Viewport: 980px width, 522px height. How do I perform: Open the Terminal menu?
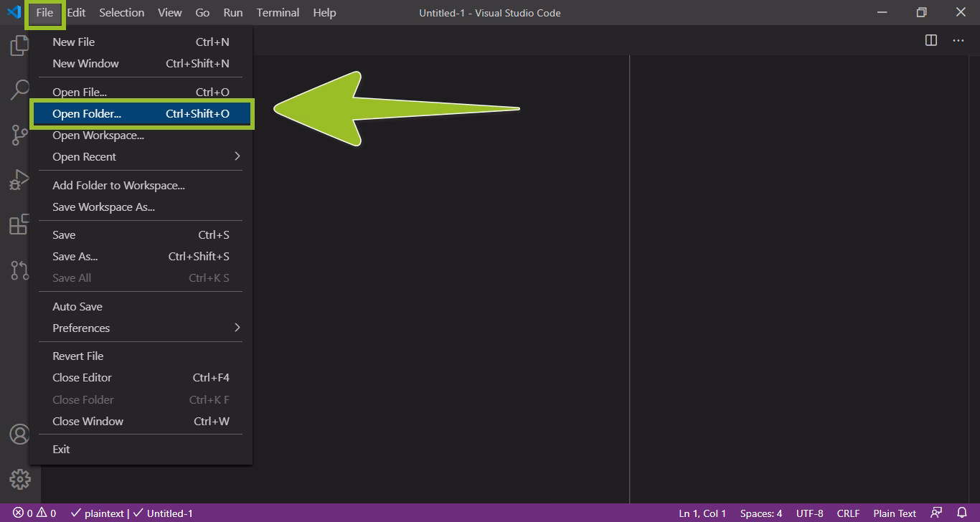click(x=278, y=12)
